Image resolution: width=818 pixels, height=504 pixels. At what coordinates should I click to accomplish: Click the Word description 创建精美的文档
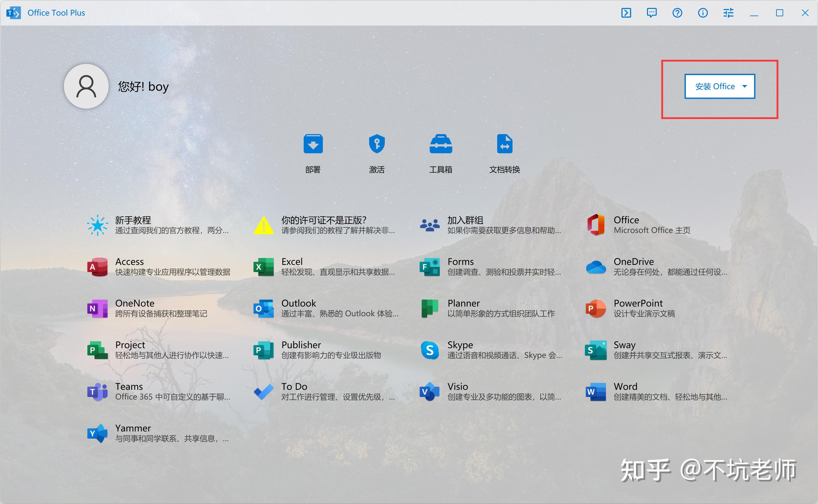click(670, 397)
